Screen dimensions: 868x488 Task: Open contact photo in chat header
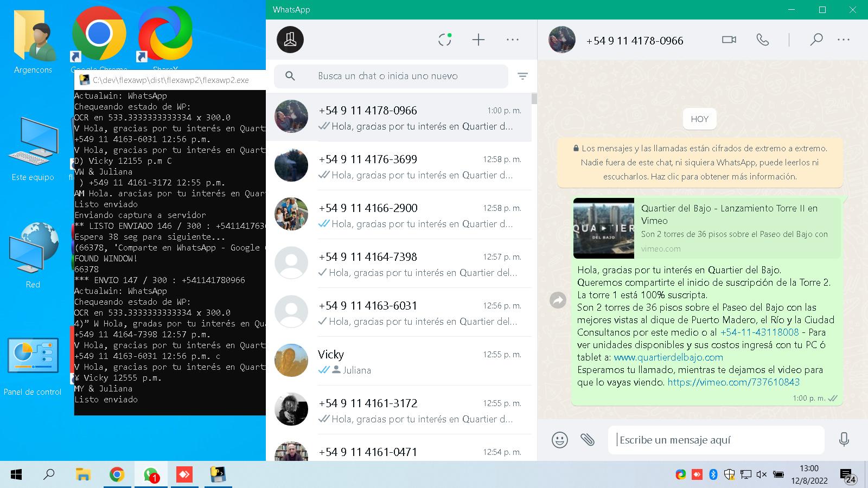562,40
